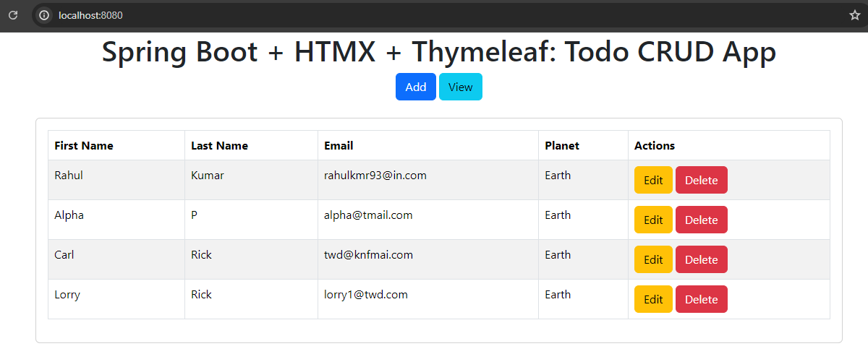Delete the Carl Rick entry

pyautogui.click(x=701, y=259)
